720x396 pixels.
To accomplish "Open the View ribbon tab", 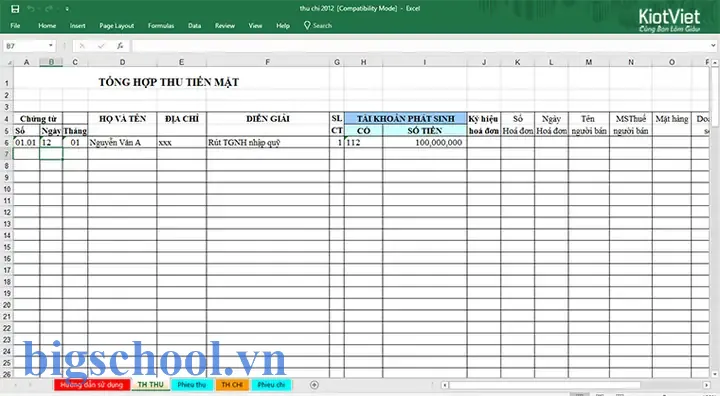I will pyautogui.click(x=255, y=26).
